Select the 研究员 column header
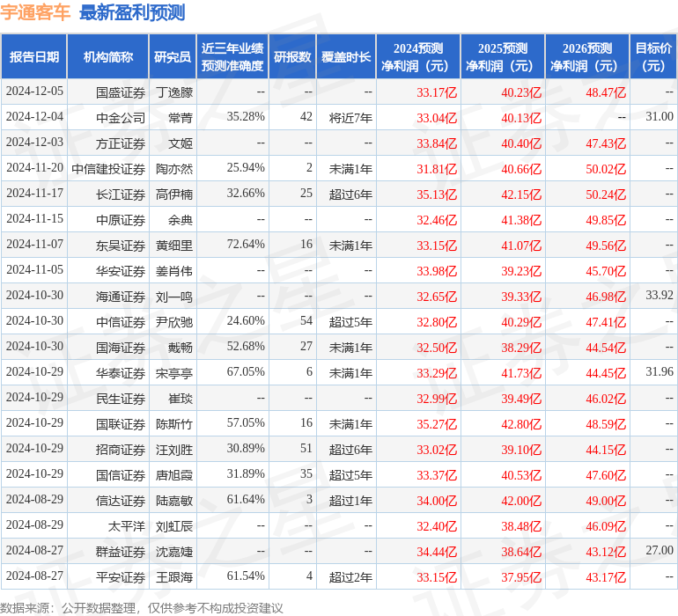 click(173, 56)
